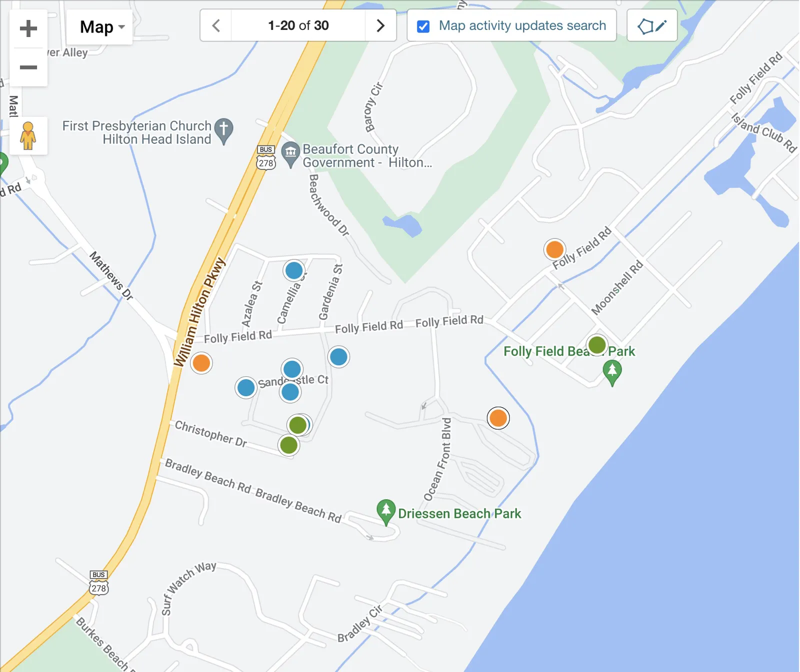800x672 pixels.
Task: Click the Driessen Beach Park pin
Action: pyautogui.click(x=386, y=512)
